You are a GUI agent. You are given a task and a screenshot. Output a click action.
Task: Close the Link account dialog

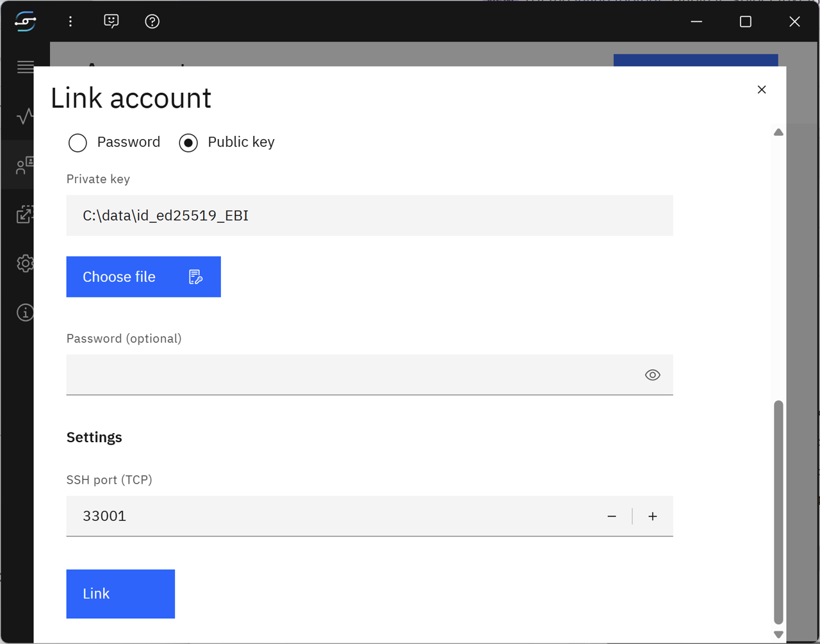[x=761, y=89]
